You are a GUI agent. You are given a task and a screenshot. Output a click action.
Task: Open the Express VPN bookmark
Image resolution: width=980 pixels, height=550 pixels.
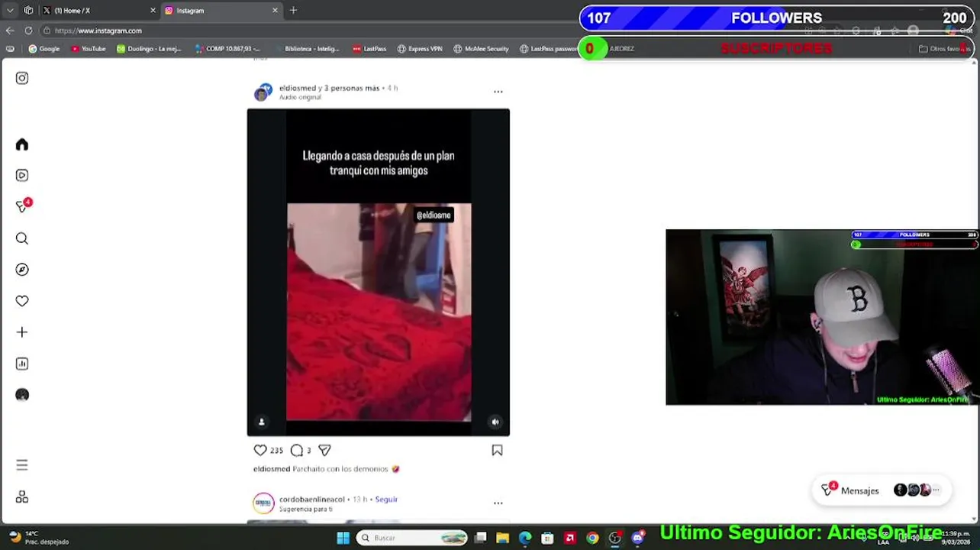(x=420, y=49)
